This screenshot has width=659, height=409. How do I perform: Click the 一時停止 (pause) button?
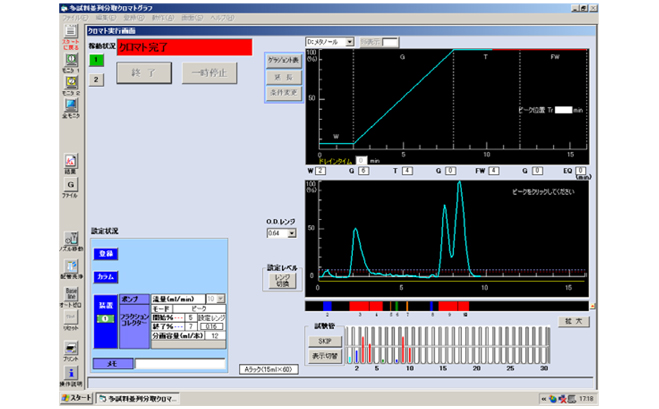209,73
